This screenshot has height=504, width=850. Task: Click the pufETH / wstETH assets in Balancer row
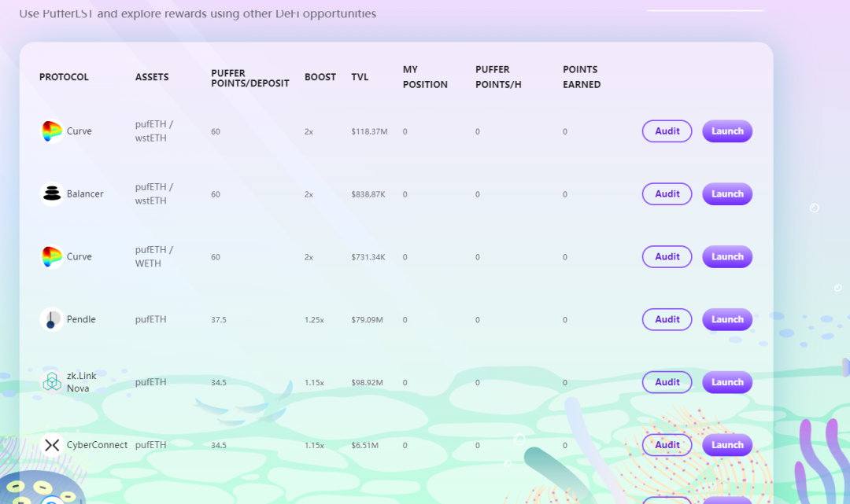pyautogui.click(x=154, y=193)
